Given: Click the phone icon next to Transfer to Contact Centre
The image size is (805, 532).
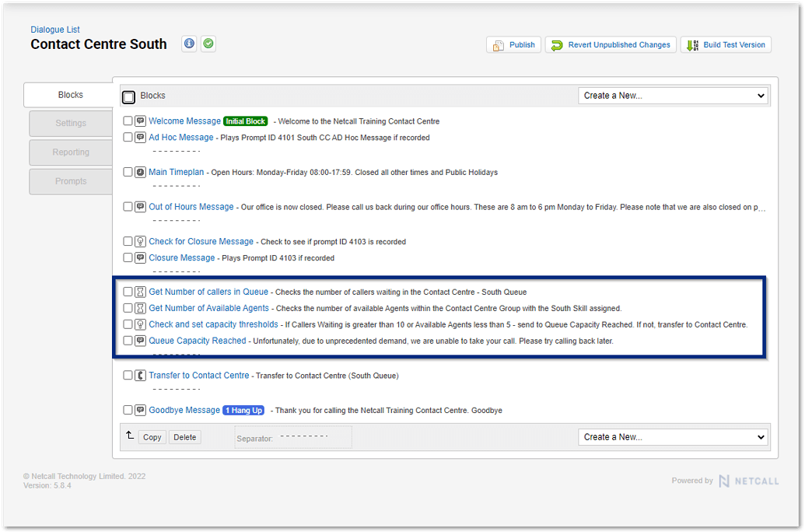Looking at the screenshot, I should (140, 375).
